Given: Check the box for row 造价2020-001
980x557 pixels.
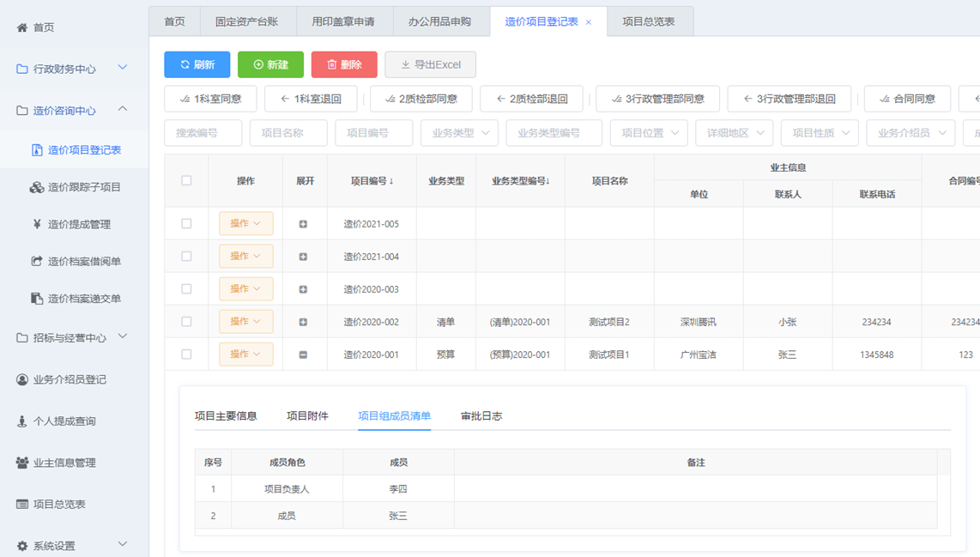Looking at the screenshot, I should (x=186, y=354).
